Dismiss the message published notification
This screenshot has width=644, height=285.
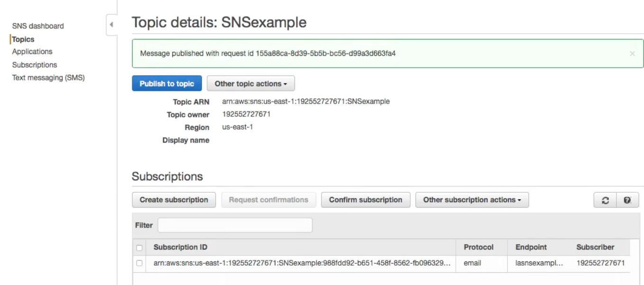(x=632, y=54)
